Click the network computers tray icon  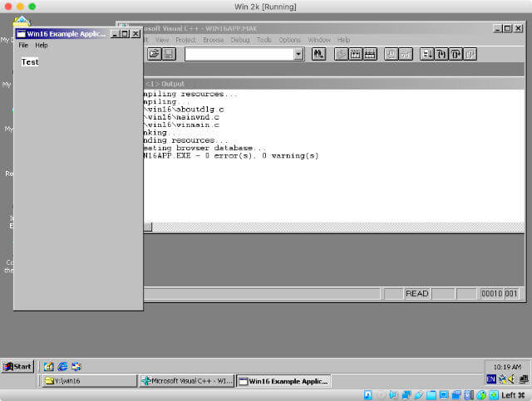click(524, 379)
